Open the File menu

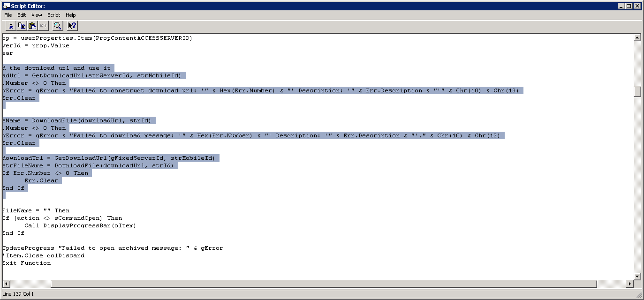click(8, 15)
